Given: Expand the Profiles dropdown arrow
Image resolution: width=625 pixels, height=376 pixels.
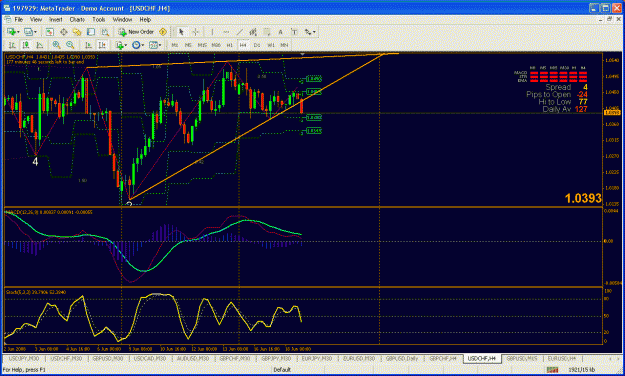Looking at the screenshot, I should pyautogui.click(x=35, y=32).
